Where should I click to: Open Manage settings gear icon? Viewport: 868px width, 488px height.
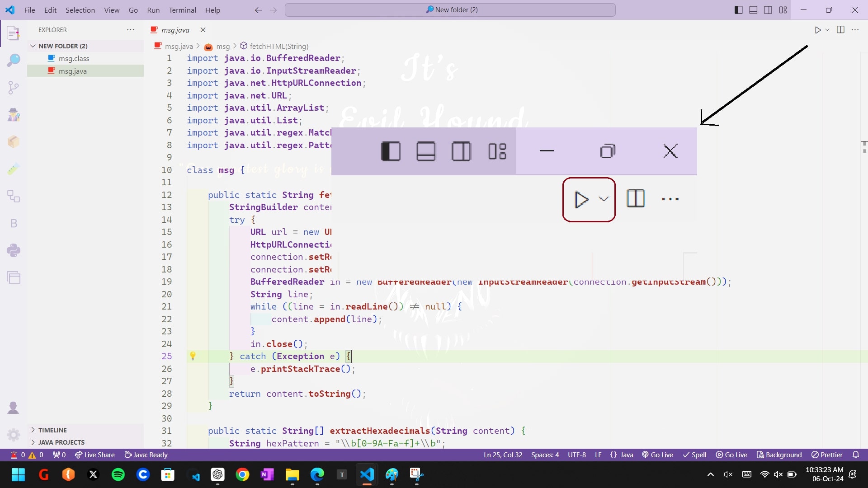pos(14,435)
